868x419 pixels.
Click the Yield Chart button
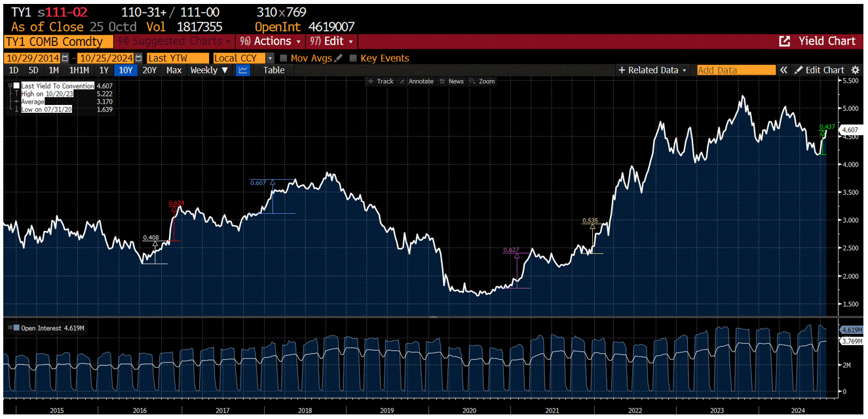pyautogui.click(x=817, y=41)
